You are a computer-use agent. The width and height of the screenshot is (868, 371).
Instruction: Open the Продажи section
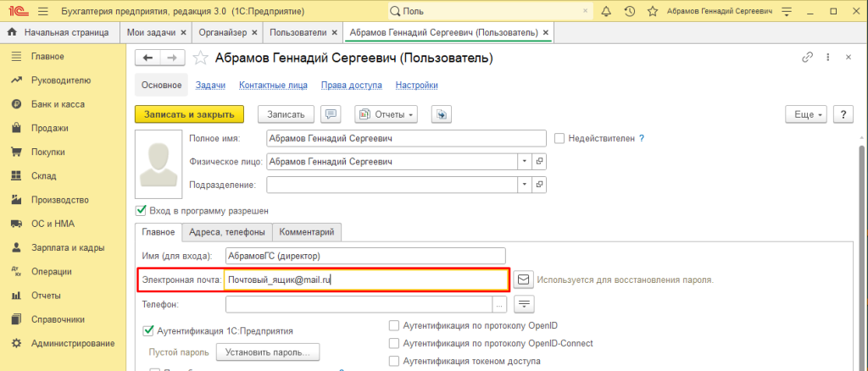(50, 128)
